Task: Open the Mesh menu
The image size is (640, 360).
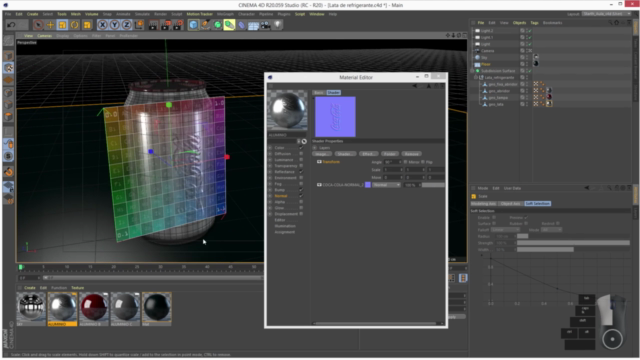Action: click(76, 14)
